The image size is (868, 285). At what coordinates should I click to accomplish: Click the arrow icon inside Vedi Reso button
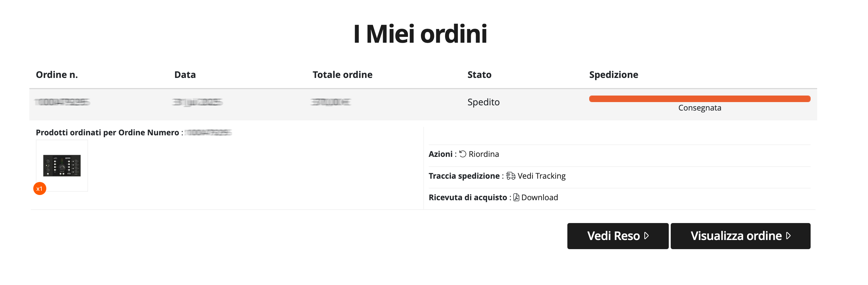point(646,236)
